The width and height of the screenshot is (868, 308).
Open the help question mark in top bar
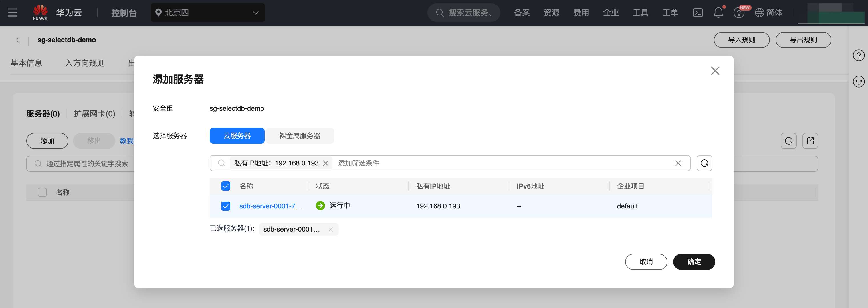coord(739,13)
